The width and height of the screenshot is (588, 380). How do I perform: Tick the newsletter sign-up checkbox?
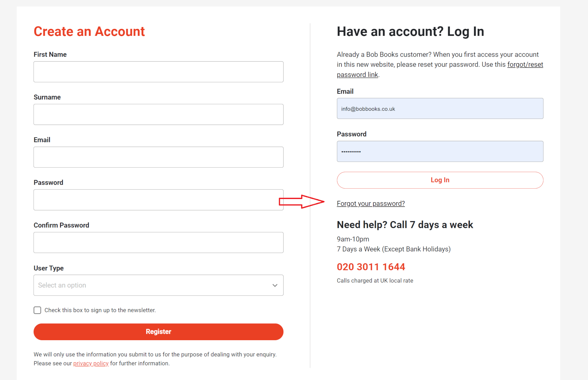pos(37,310)
